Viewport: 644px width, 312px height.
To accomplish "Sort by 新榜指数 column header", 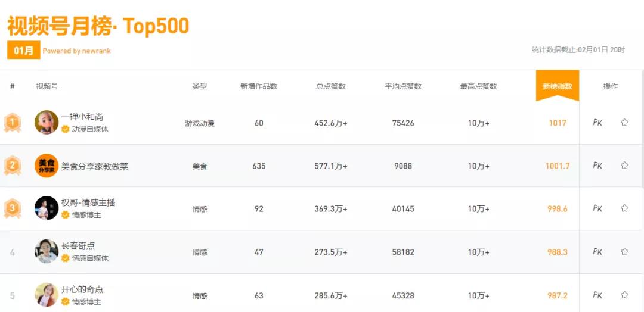I will 558,86.
